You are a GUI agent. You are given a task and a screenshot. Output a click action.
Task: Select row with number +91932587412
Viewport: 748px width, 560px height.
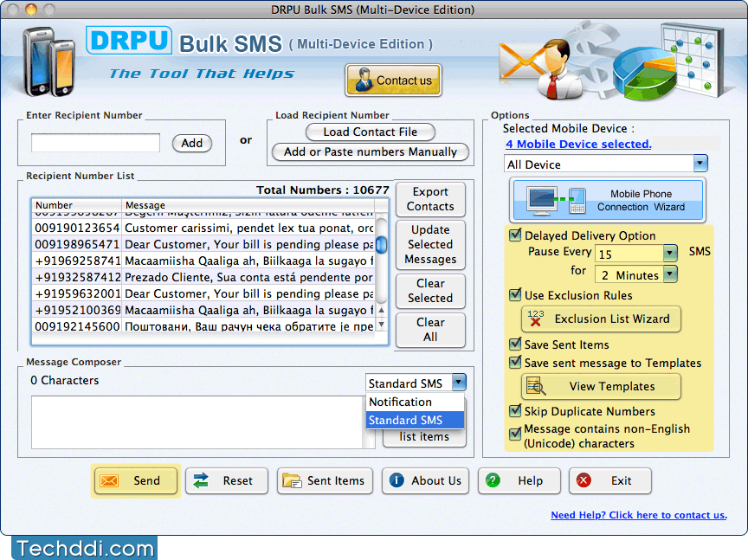203,277
